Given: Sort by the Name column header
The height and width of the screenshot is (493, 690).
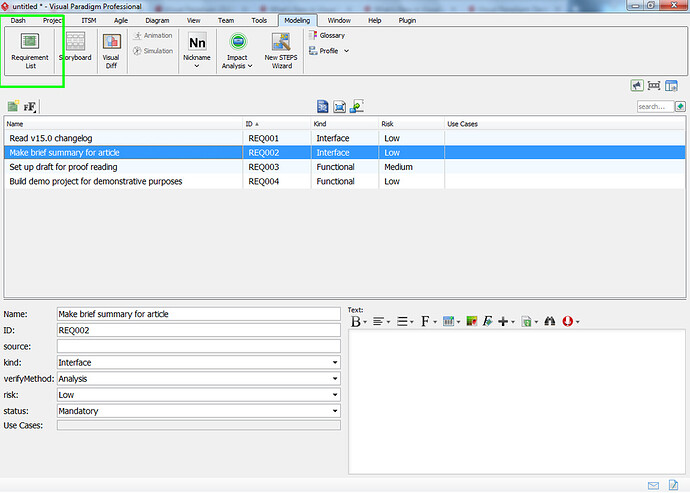Looking at the screenshot, I should 123,124.
